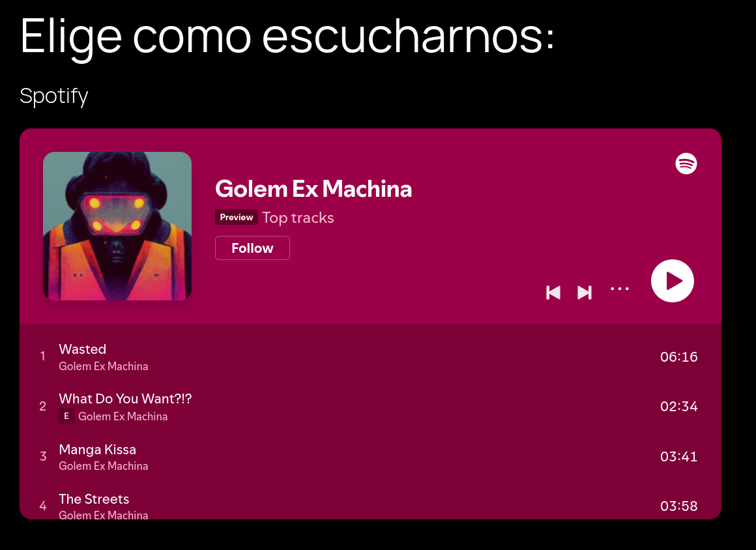Go back to the previous track
The image size is (756, 550).
tap(553, 293)
